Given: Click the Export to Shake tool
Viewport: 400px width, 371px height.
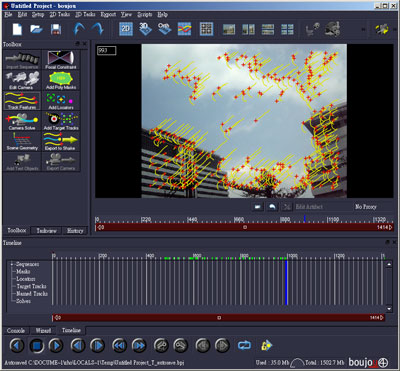Looking at the screenshot, I should coord(61,141).
